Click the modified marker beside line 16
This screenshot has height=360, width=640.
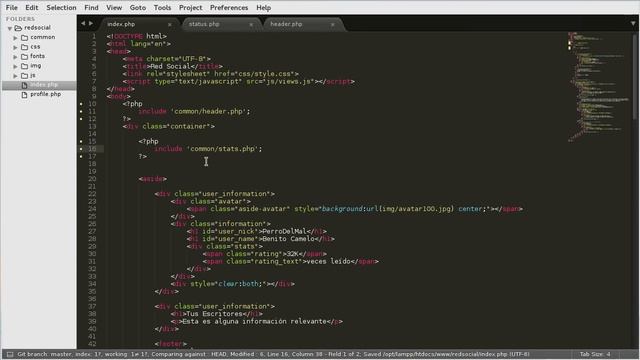81,149
